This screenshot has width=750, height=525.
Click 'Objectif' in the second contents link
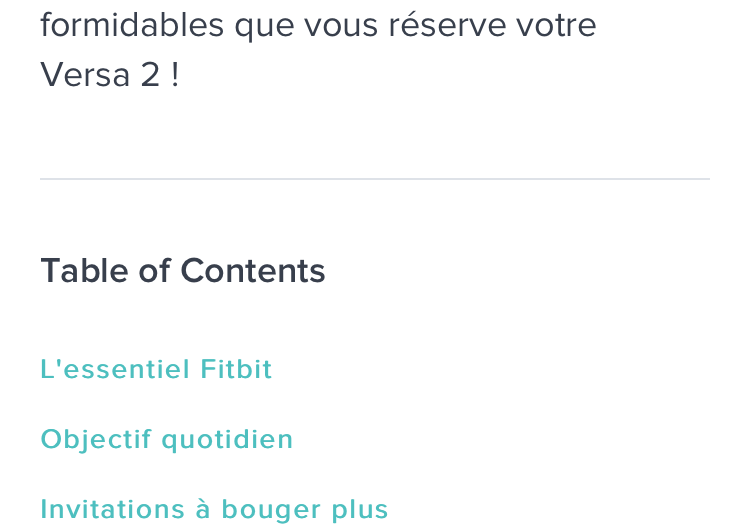96,440
